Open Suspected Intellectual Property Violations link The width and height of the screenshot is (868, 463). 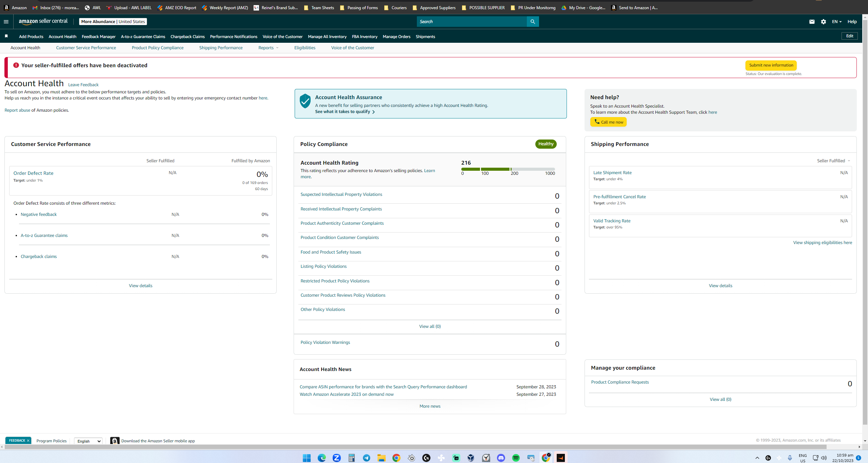341,194
